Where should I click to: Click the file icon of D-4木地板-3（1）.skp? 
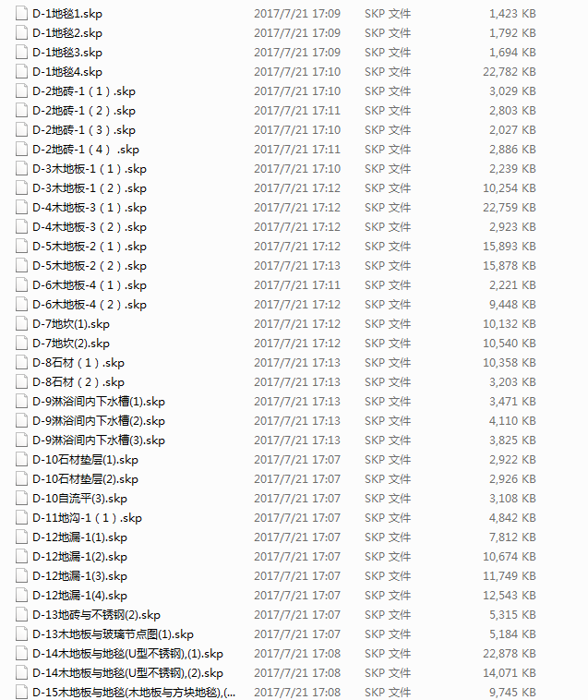pos(21,208)
